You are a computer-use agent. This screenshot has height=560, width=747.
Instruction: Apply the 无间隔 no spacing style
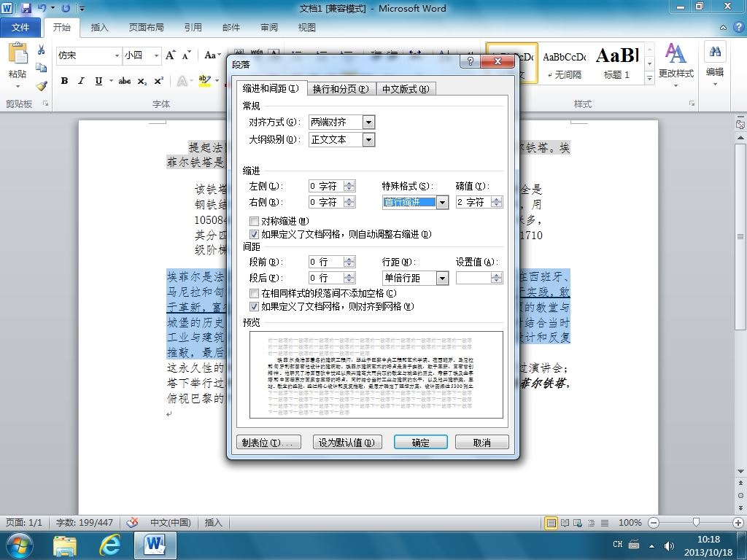click(x=565, y=63)
